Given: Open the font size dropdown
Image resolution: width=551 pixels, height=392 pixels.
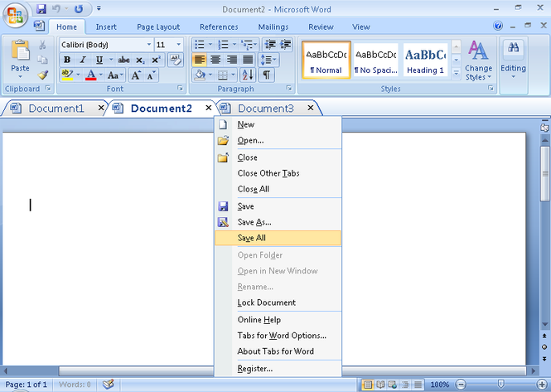Looking at the screenshot, I should coord(178,45).
